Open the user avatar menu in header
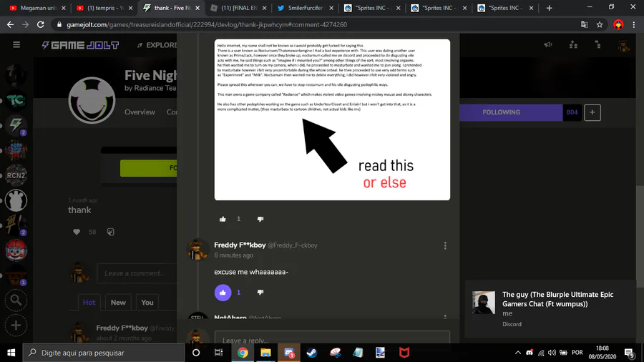Viewport: 644px width, 362px height. click(x=623, y=46)
